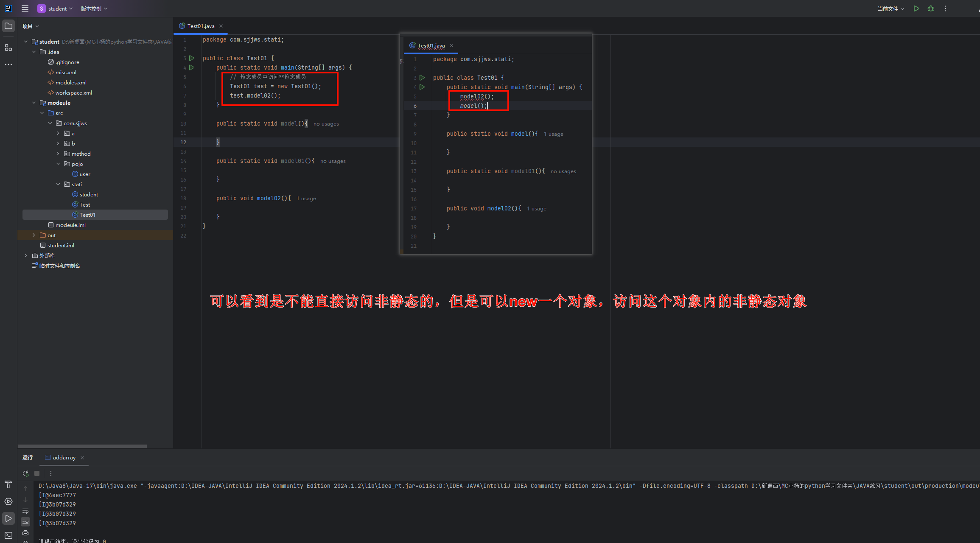Expand the out folder

34,235
